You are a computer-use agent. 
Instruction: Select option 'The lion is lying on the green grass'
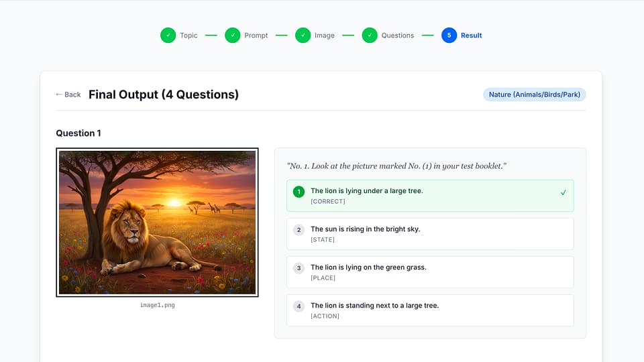tap(368, 267)
